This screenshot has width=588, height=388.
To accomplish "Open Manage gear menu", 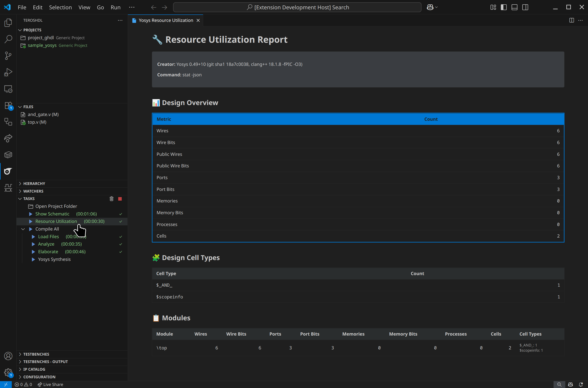I will 8,372.
